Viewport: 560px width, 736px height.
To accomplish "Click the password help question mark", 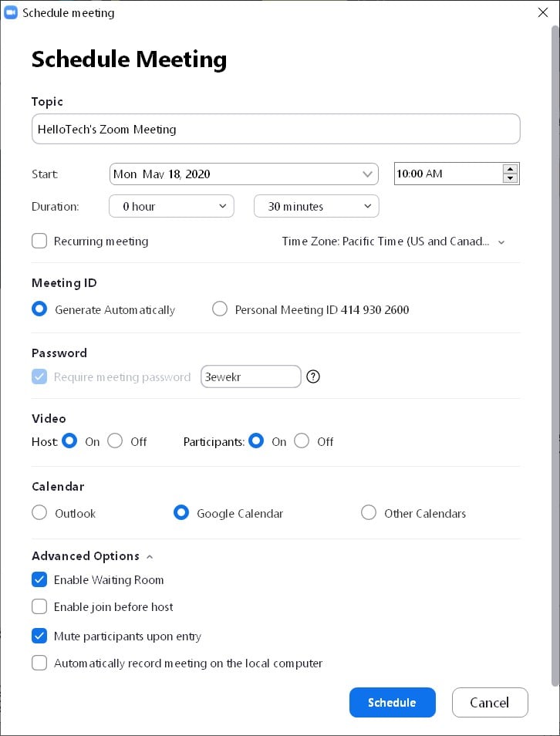I will pyautogui.click(x=312, y=376).
